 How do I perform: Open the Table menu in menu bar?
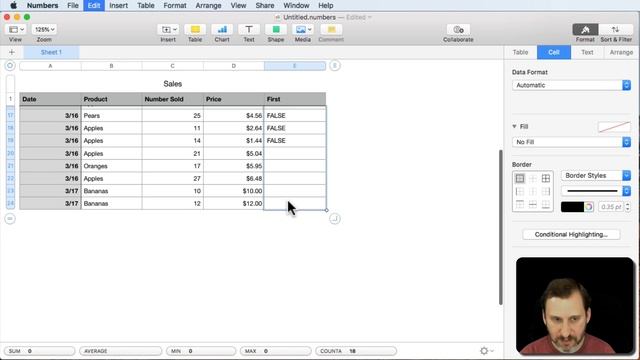[x=146, y=5]
